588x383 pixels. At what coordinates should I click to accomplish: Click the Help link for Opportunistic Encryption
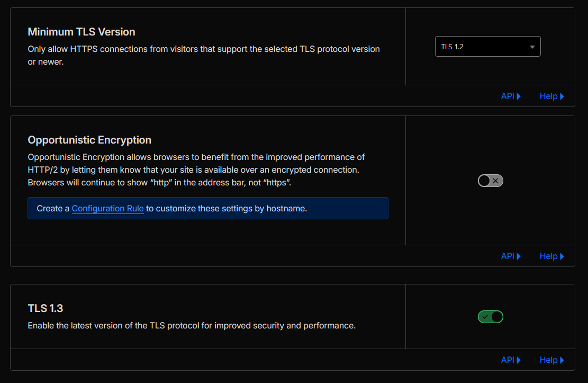point(549,256)
